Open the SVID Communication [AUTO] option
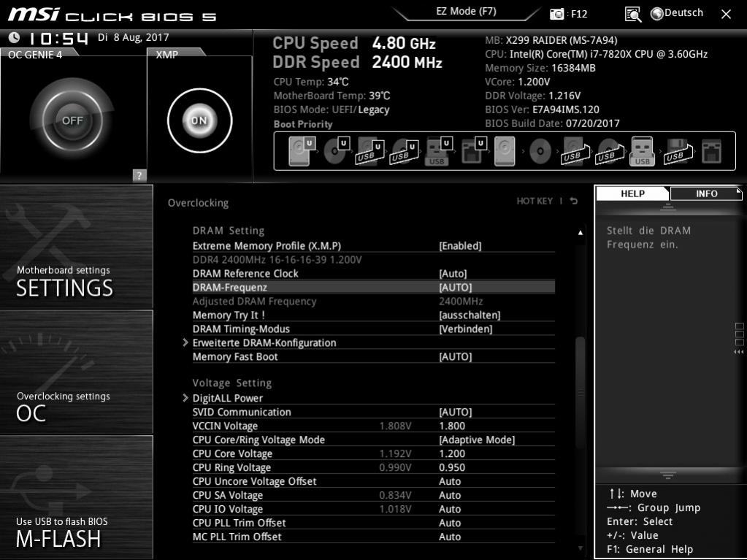Viewport: 747px width, 560px height. 456,412
